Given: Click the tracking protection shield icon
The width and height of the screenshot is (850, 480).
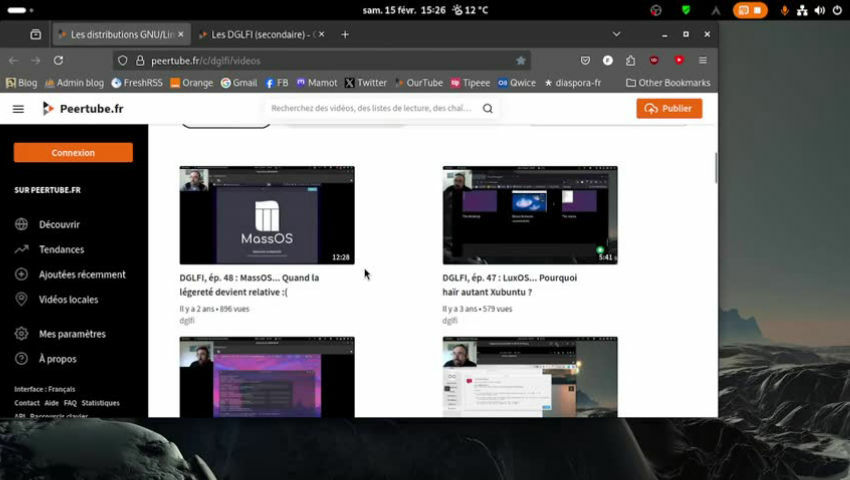Looking at the screenshot, I should (123, 61).
